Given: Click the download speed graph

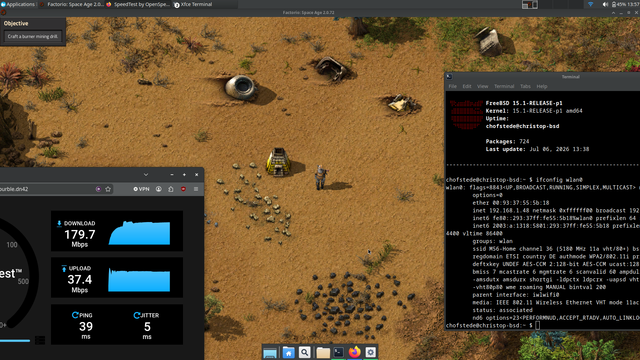Looking at the screenshot, I should [x=139, y=233].
